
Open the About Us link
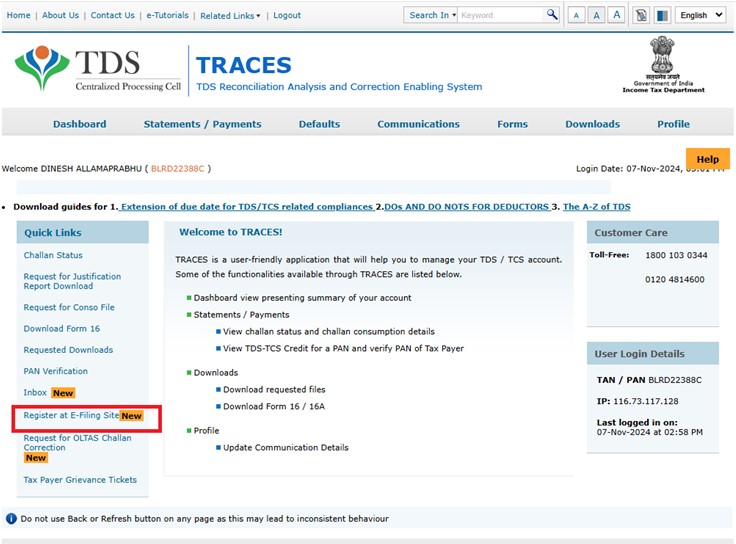coord(61,15)
